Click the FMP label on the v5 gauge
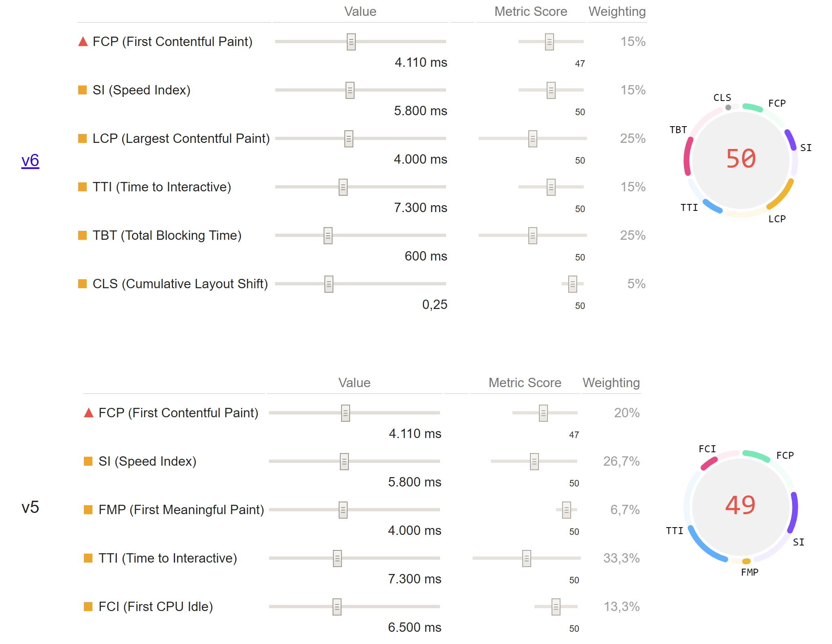The height and width of the screenshot is (644, 832). coord(749,572)
